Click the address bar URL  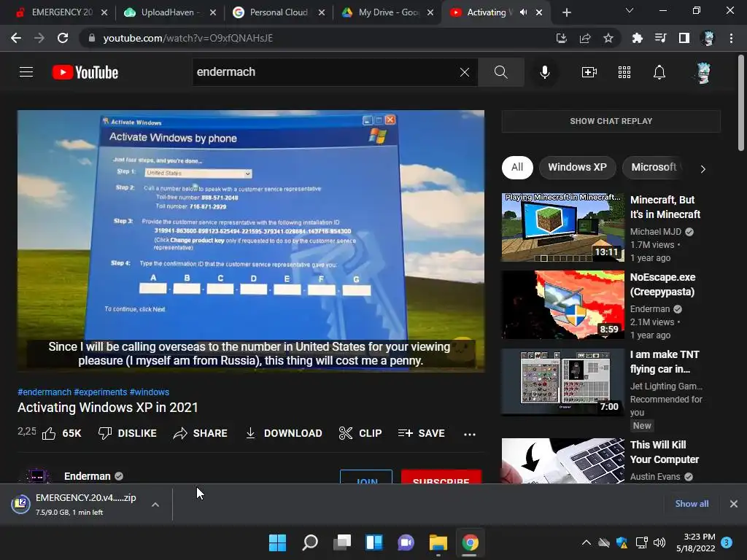pos(187,38)
